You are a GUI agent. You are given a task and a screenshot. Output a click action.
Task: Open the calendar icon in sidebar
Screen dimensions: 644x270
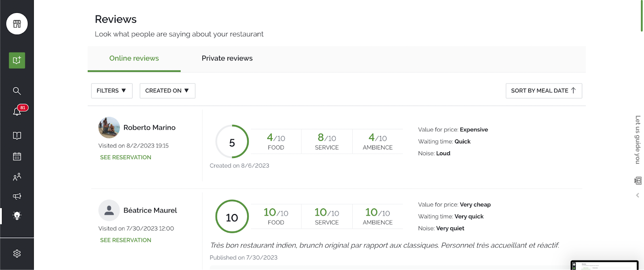(x=17, y=156)
